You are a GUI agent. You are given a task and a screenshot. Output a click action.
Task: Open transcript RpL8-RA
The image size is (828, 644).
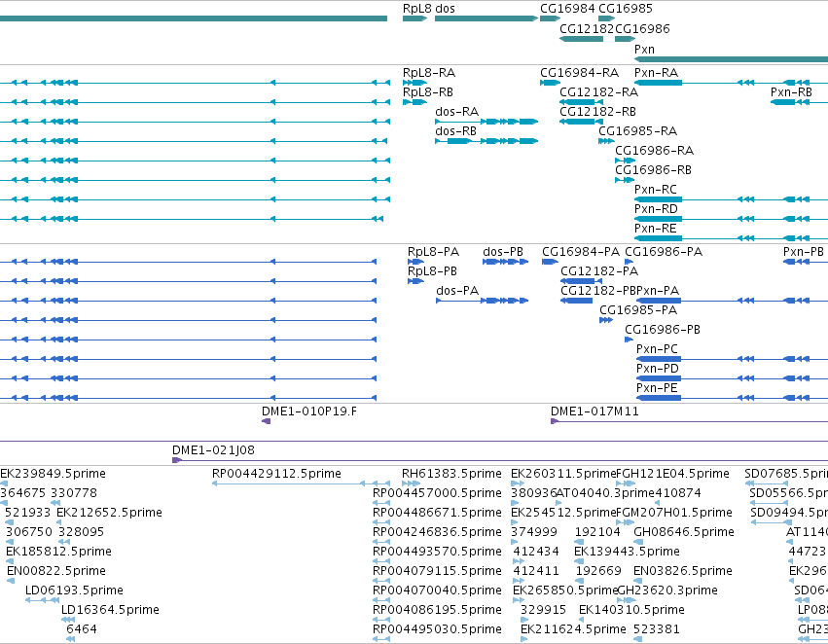[429, 72]
